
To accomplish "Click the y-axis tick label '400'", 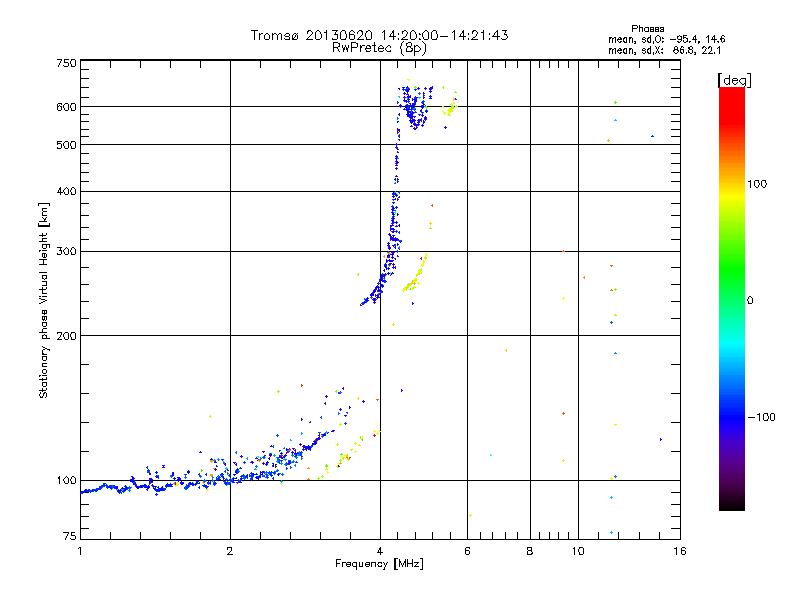I will pos(66,191).
